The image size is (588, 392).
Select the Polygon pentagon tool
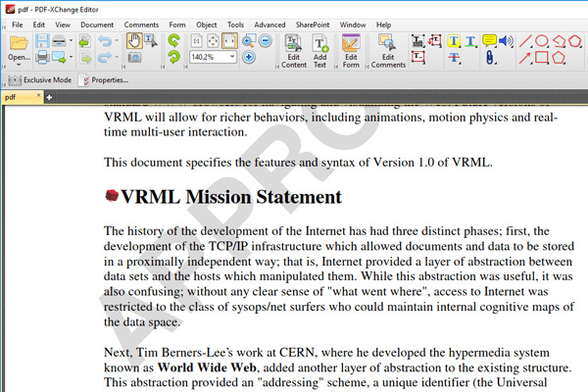tap(559, 58)
